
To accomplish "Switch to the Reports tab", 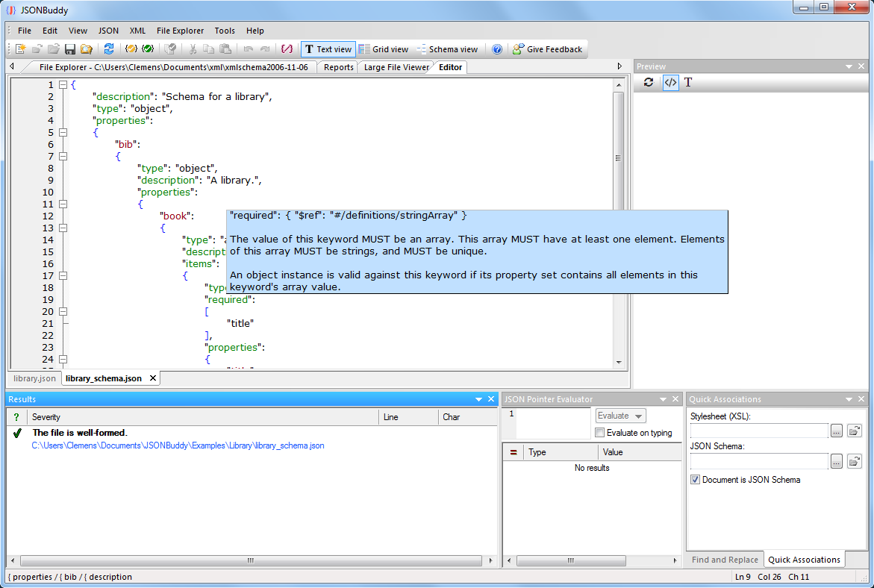I will point(338,67).
